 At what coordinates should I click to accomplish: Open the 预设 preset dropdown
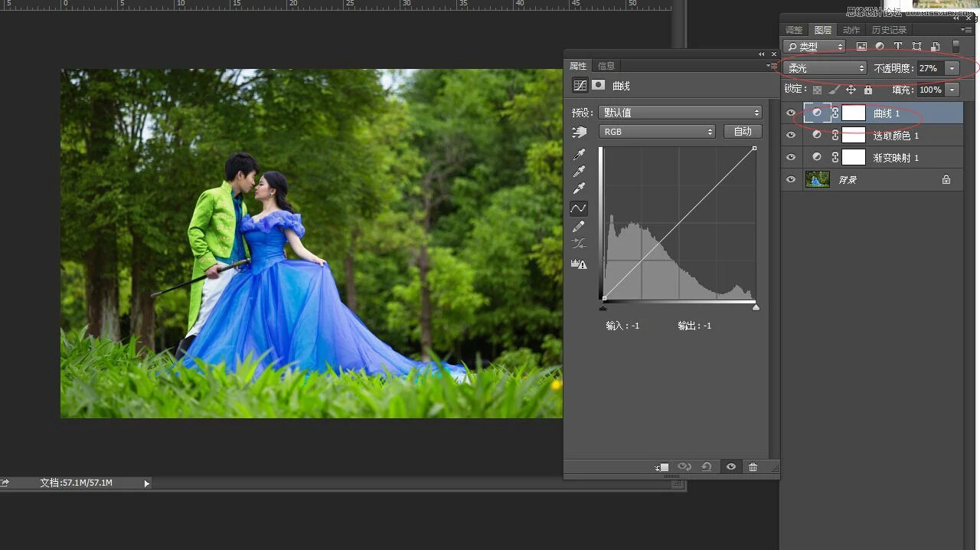click(680, 113)
